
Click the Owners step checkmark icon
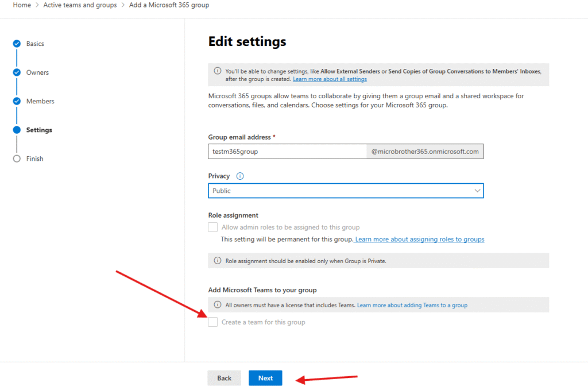click(x=17, y=72)
